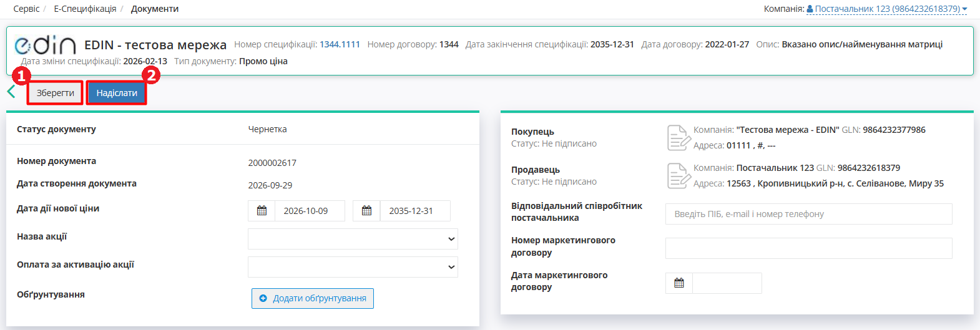
Task: Open calendar for price start date
Action: point(262,211)
